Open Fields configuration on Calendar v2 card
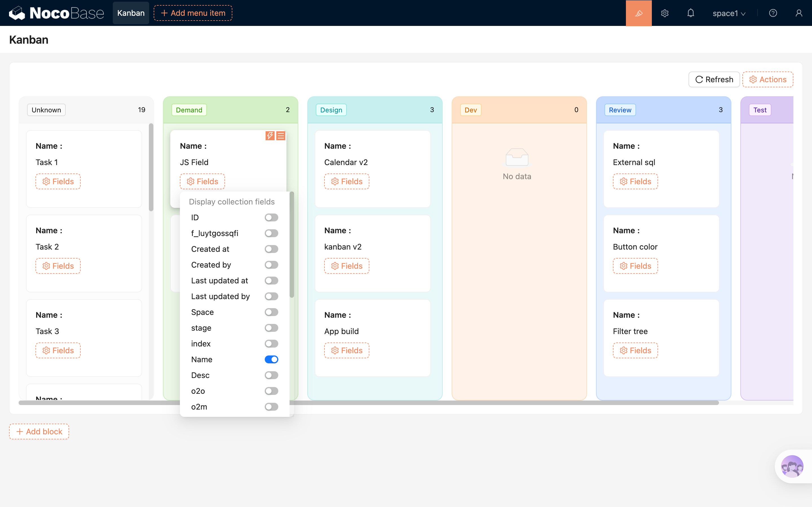 click(347, 181)
